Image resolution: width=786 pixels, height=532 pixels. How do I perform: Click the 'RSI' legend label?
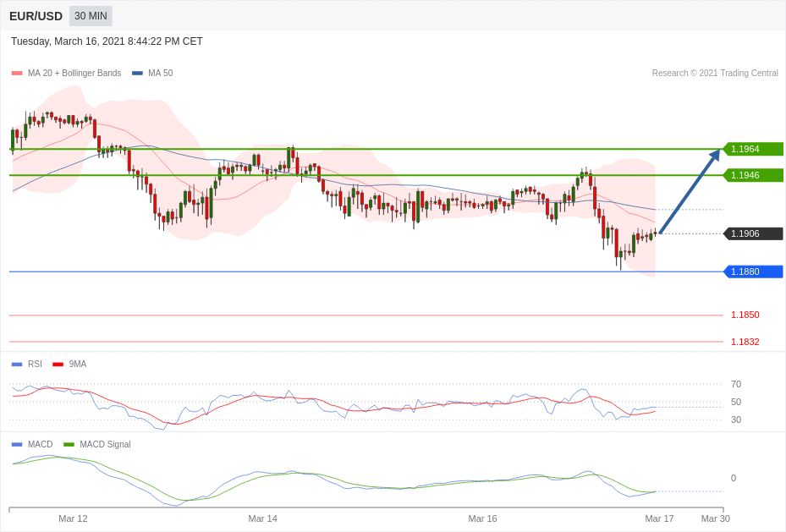coord(35,365)
